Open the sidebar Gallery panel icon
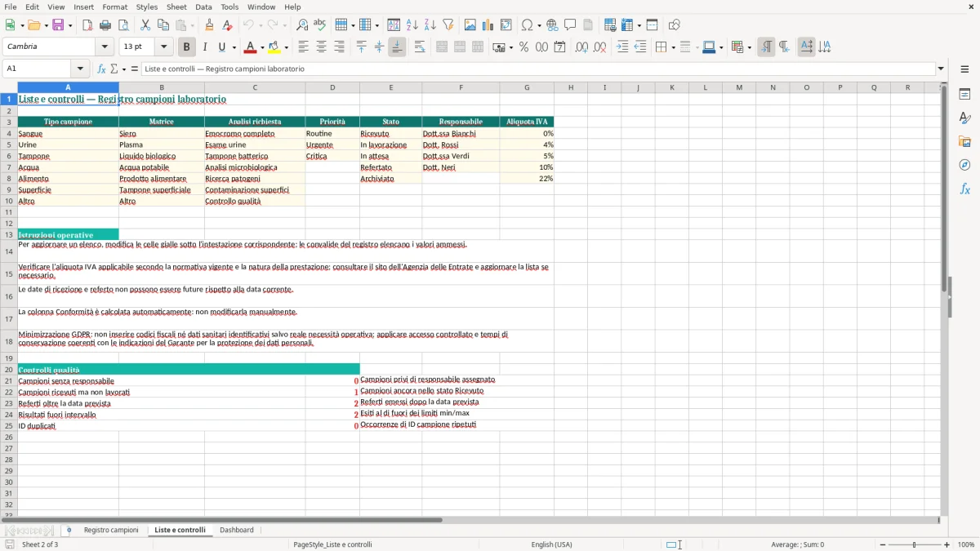Screen dimensions: 980x551 point(964,141)
